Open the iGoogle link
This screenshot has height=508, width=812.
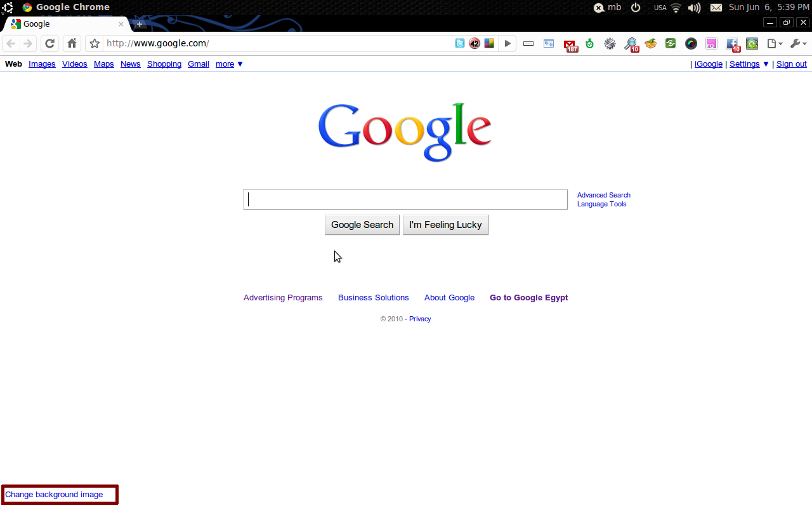[709, 64]
